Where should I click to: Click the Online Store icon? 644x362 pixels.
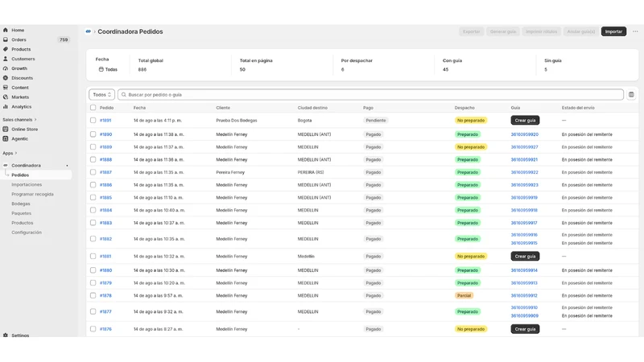click(x=6, y=130)
